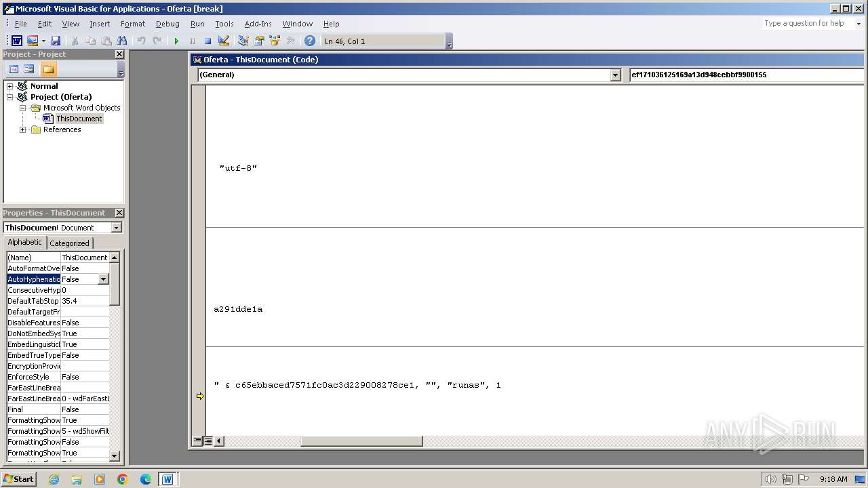Open the Debug menu

point(167,24)
